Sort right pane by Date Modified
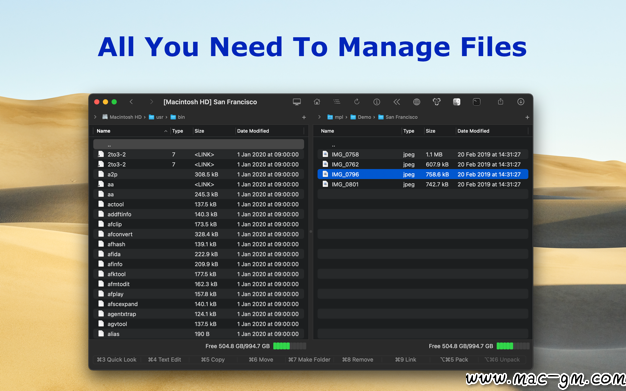The image size is (626, 391). [492, 131]
